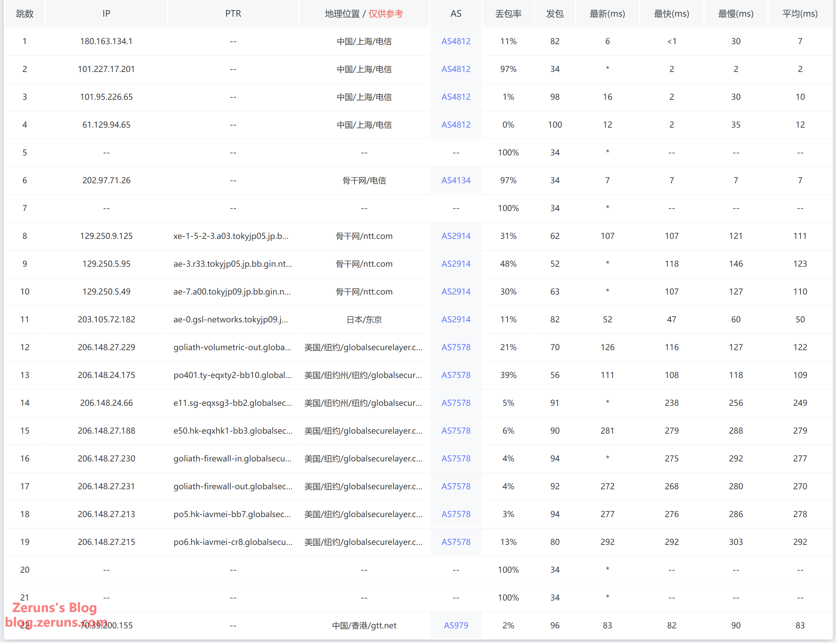Click the goliath-firewall-in PTR entry

coord(232,458)
